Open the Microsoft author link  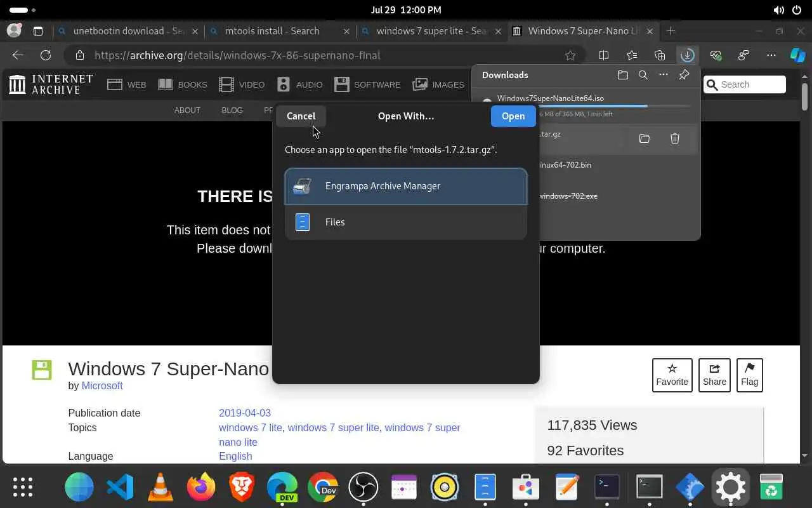(x=102, y=386)
